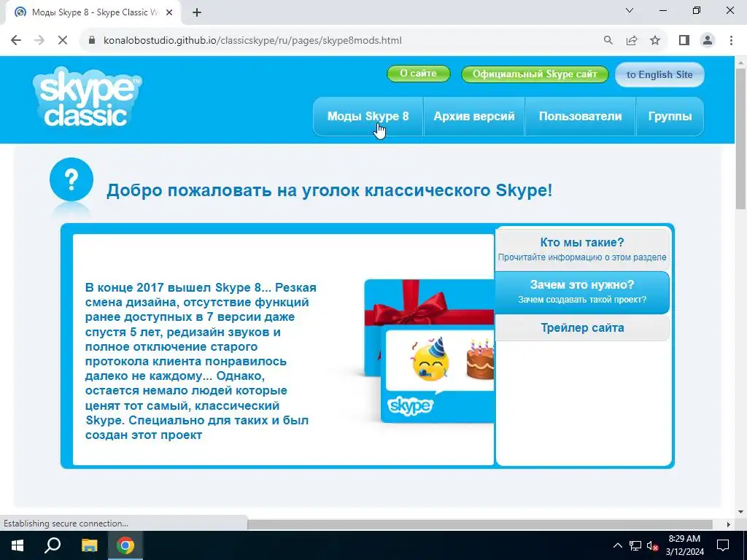Show hidden tray icons chevron

click(x=617, y=545)
